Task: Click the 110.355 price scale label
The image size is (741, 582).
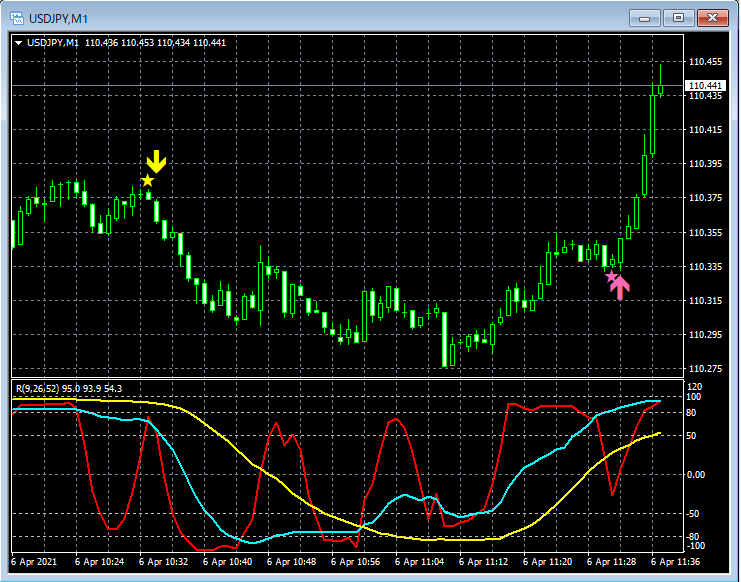Action: pos(706,232)
